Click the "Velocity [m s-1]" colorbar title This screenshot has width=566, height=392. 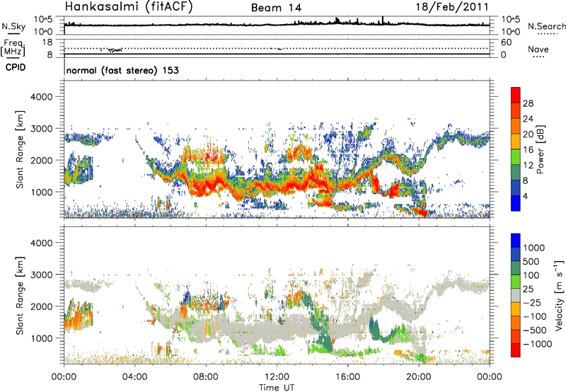[559, 295]
